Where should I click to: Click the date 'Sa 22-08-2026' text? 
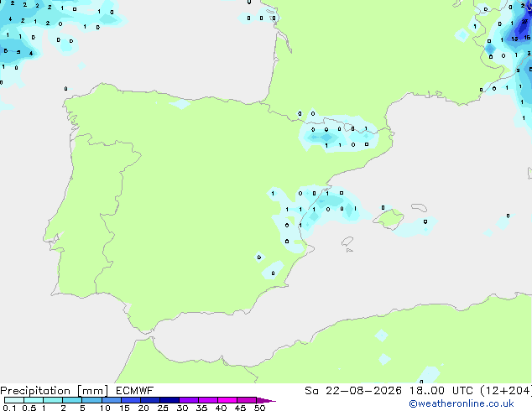click(353, 391)
